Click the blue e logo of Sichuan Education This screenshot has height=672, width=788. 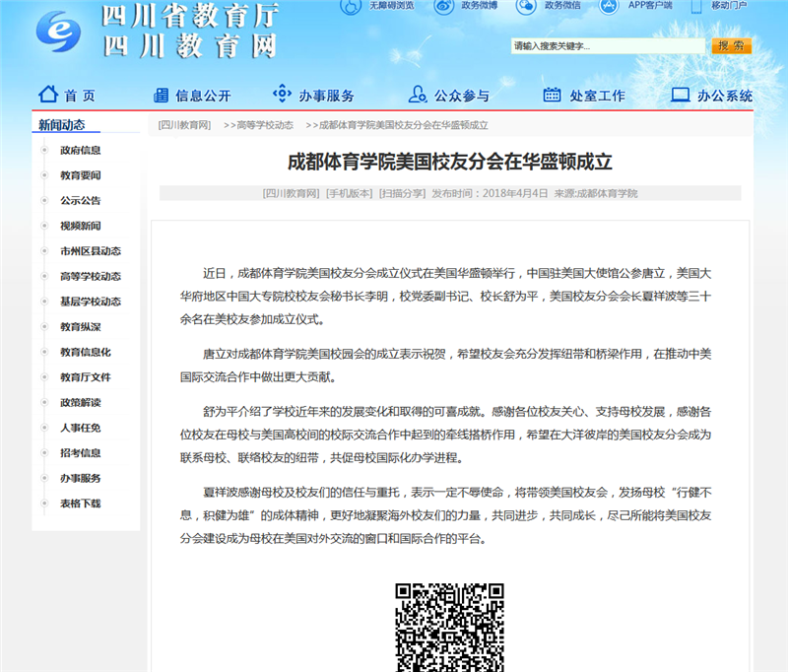pos(58,32)
